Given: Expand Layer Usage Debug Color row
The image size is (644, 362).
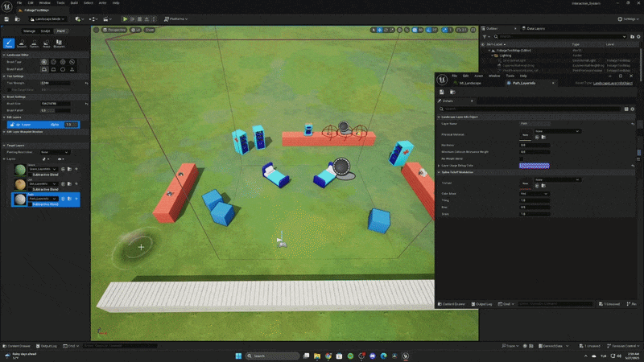Looking at the screenshot, I should click(439, 166).
